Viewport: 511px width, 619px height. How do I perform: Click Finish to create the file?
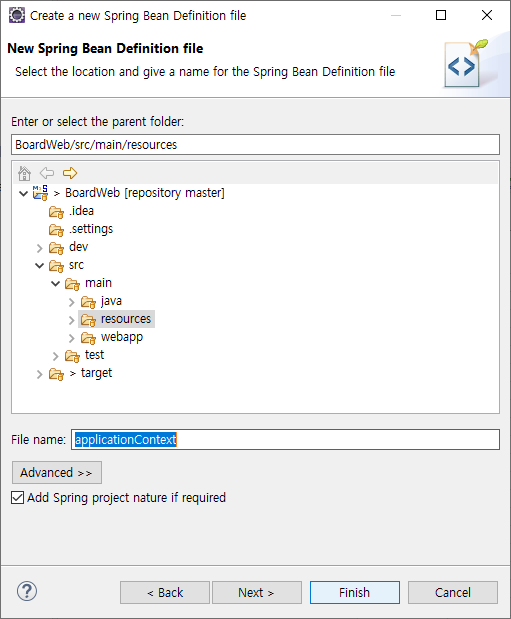click(x=355, y=593)
